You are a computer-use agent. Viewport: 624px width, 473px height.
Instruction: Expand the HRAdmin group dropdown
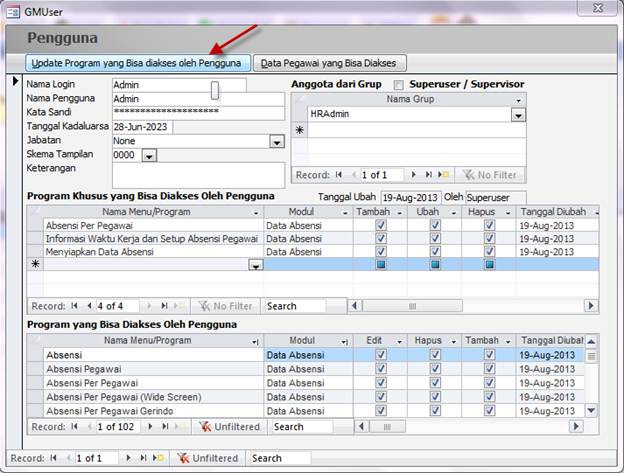pos(518,115)
